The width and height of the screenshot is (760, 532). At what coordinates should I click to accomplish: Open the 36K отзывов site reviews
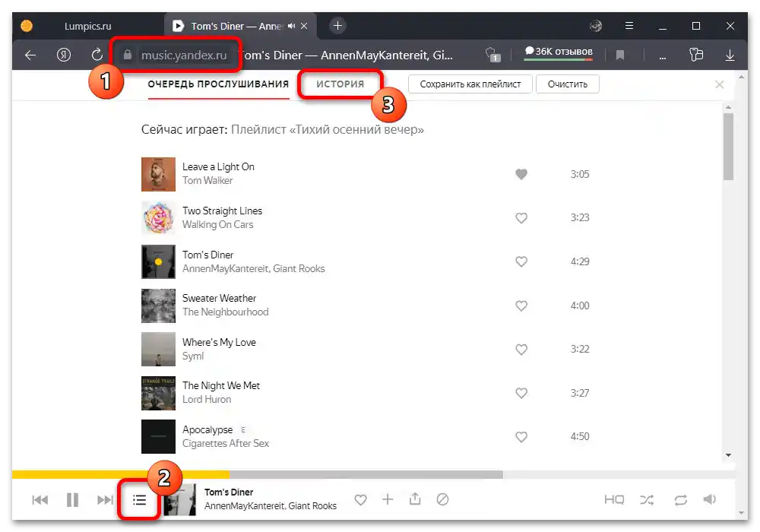pos(559,52)
